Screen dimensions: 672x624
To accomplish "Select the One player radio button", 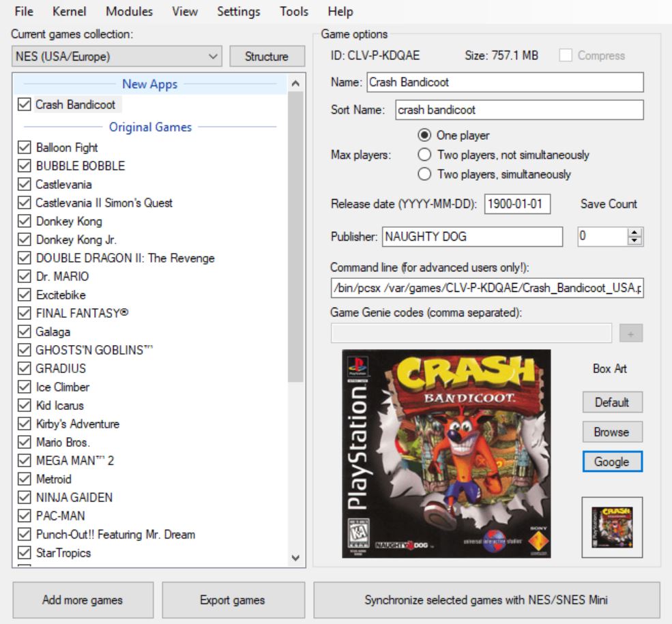I will point(424,135).
